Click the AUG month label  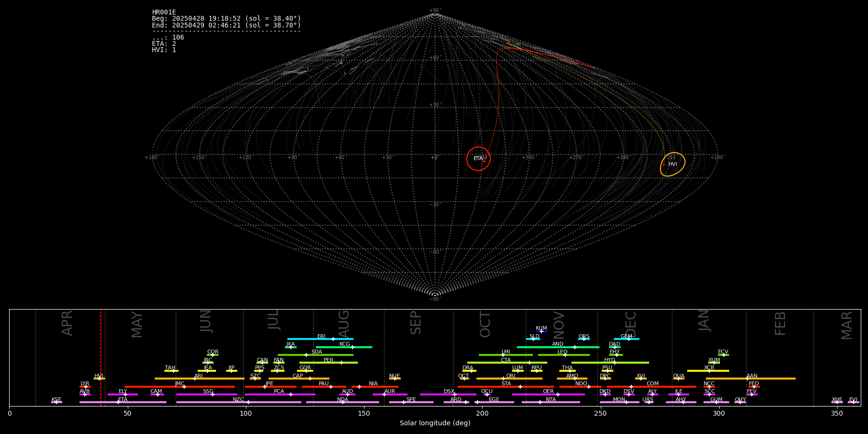(x=343, y=325)
